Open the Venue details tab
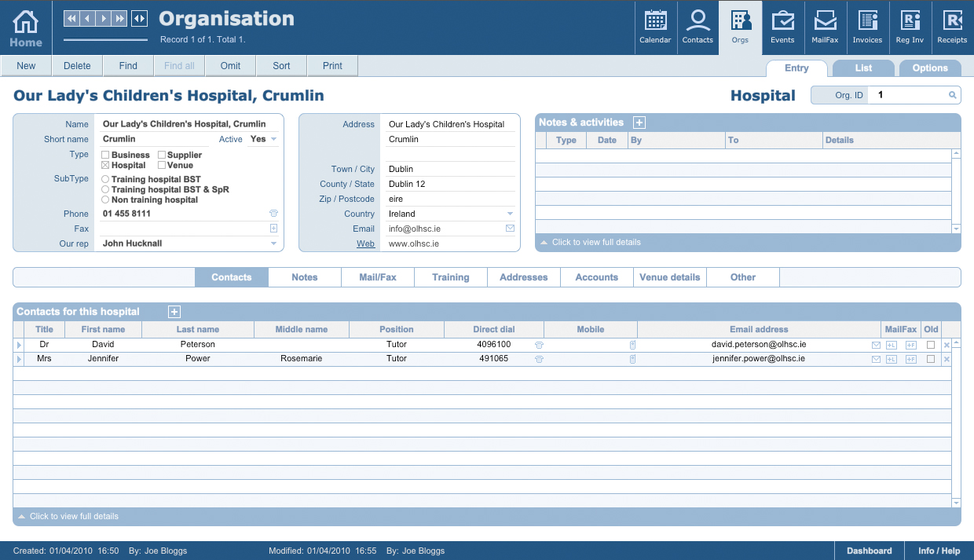The image size is (974, 560). (670, 277)
